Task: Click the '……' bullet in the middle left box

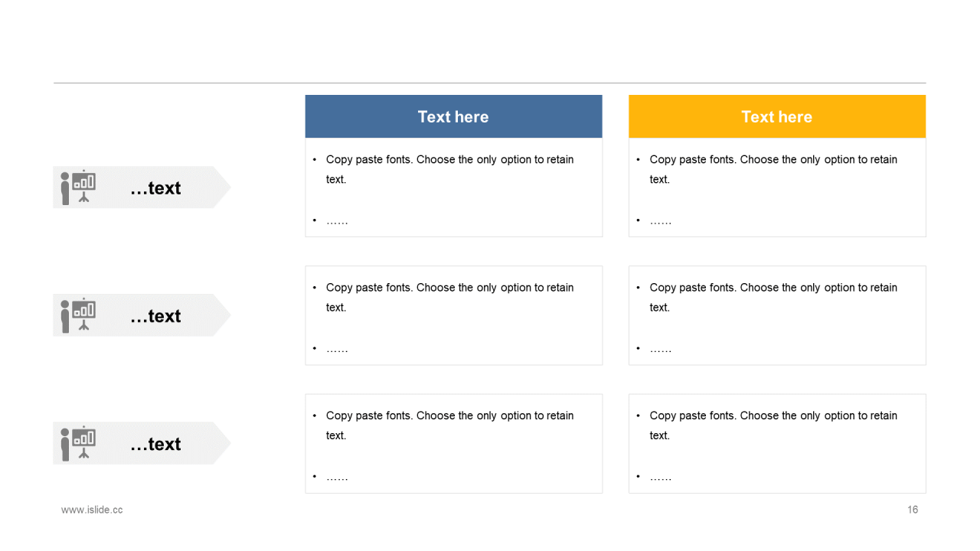Action: [337, 349]
